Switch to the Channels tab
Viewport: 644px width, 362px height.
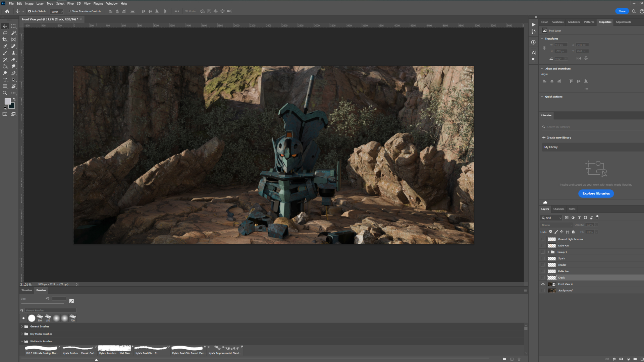point(558,209)
